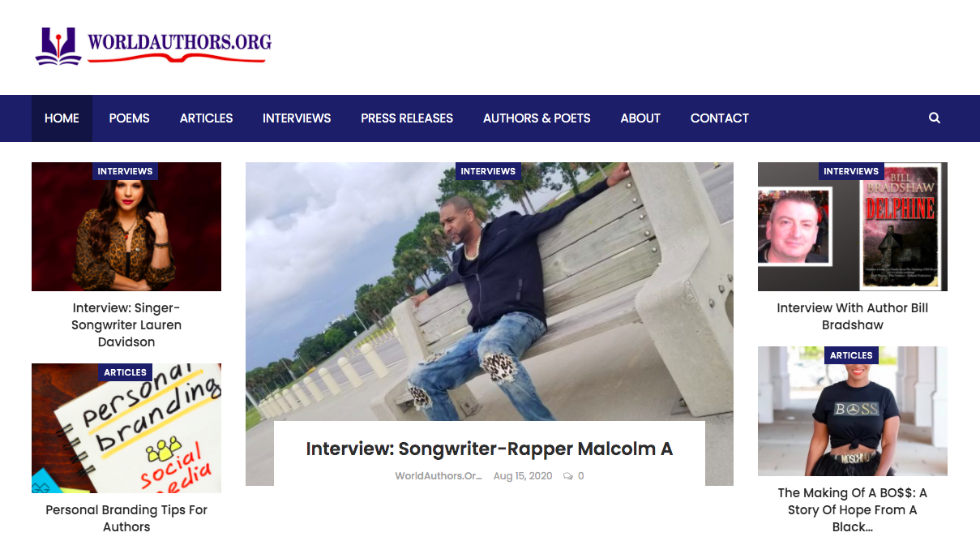
Task: Open Bill Bradshaw Delphine book thumbnail
Action: coord(853,226)
